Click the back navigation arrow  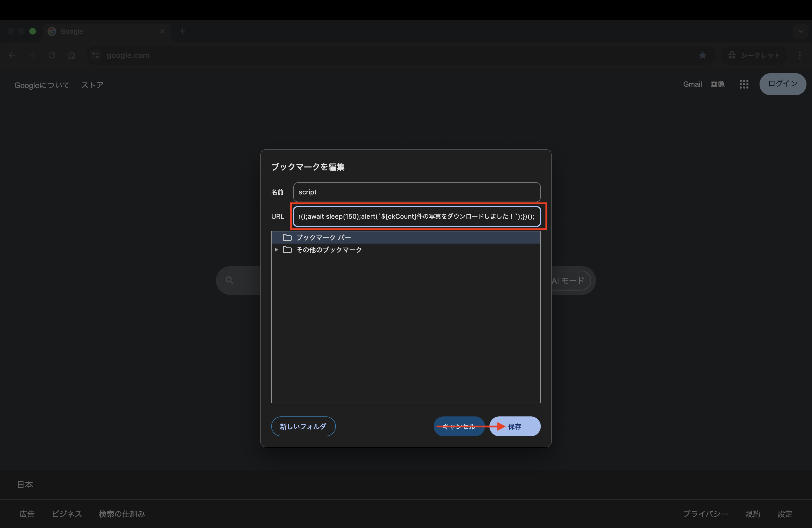pyautogui.click(x=13, y=55)
